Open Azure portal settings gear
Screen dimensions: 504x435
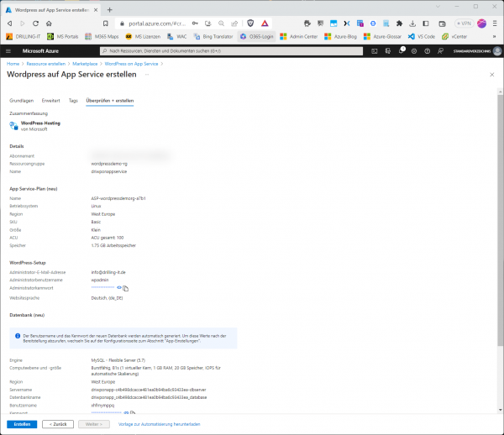414,51
